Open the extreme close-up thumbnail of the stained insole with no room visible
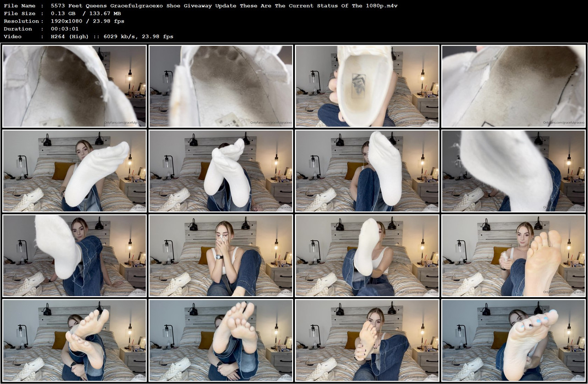The height and width of the screenshot is (384, 588). (513, 86)
